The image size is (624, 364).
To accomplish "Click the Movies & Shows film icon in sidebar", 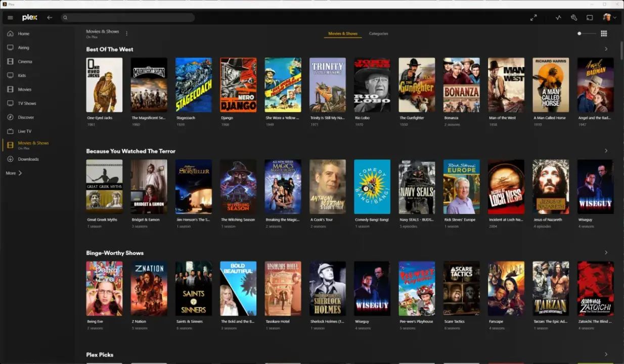I will 10,145.
